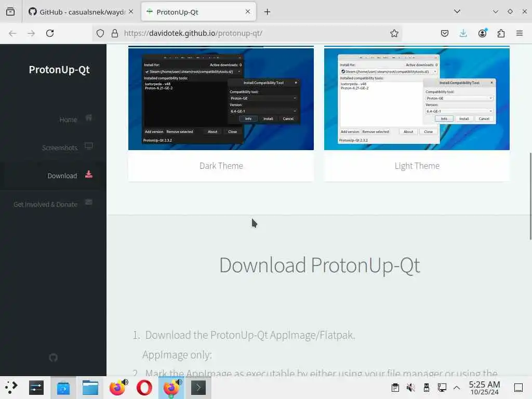Click the ProtonUp-Qt sidebar title
The width and height of the screenshot is (532, 399).
59,70
